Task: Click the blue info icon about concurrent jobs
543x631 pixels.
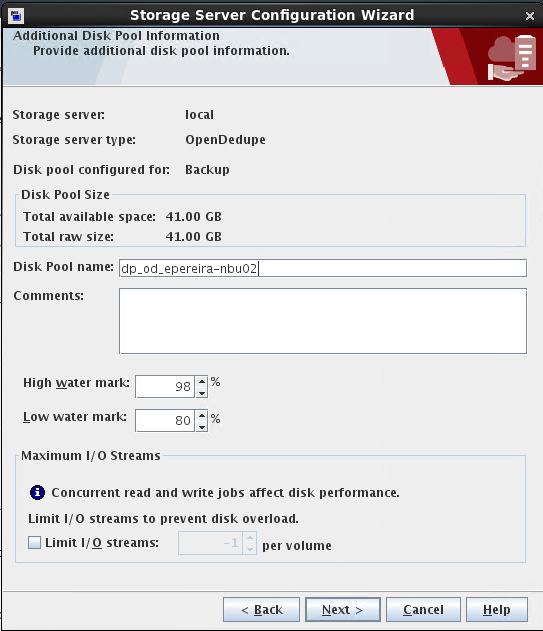Action: tap(37, 492)
